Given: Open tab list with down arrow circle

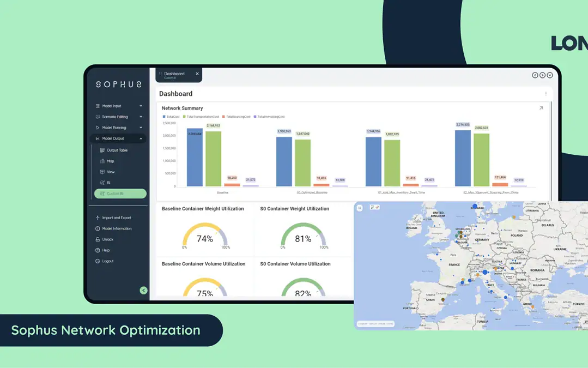Looking at the screenshot, I should coord(550,75).
